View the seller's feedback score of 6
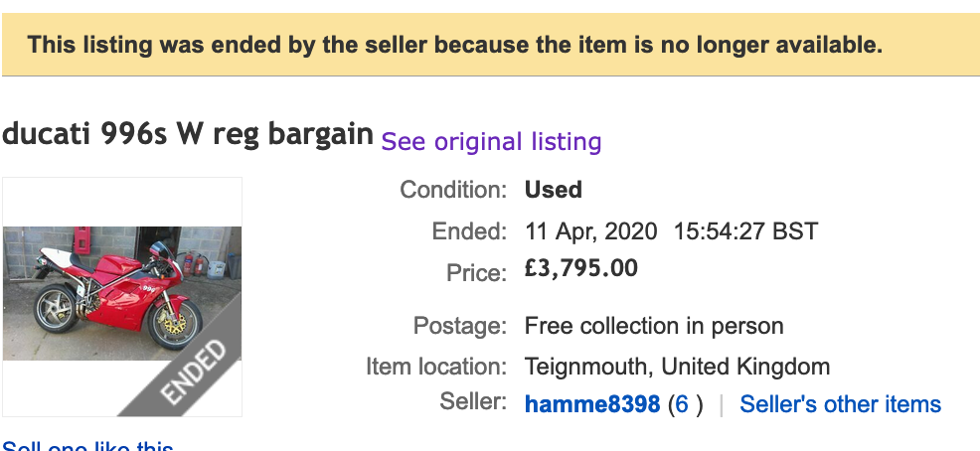 click(x=680, y=404)
